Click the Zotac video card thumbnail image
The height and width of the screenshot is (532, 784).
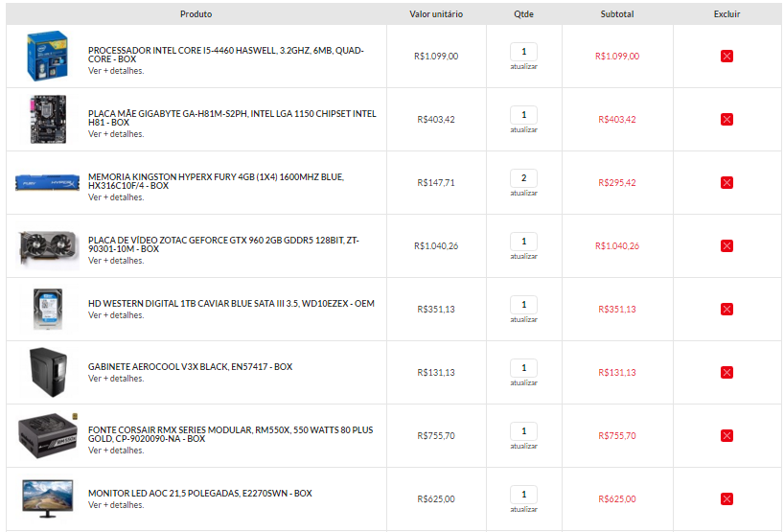coord(48,247)
